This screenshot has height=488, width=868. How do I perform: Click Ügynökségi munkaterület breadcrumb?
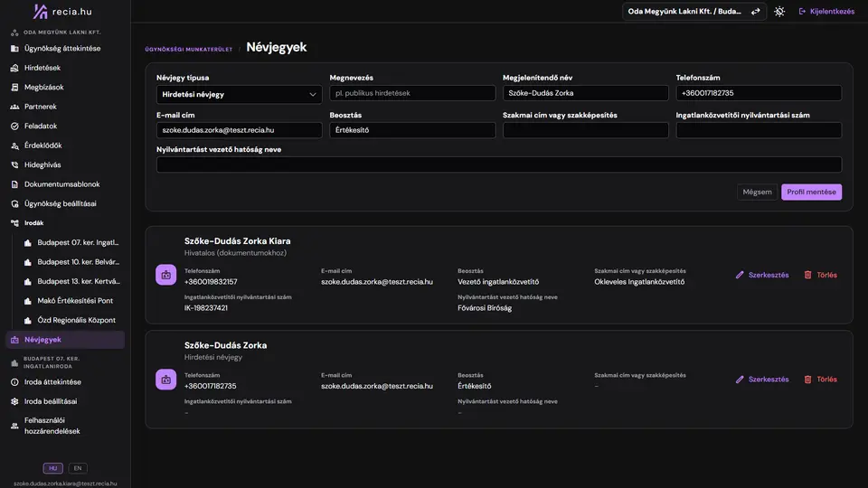189,49
